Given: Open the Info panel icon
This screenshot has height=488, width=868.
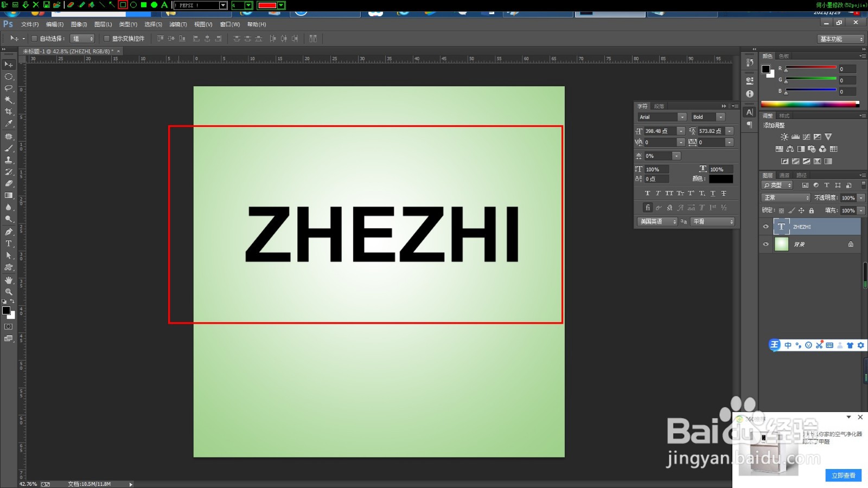Looking at the screenshot, I should pos(750,94).
